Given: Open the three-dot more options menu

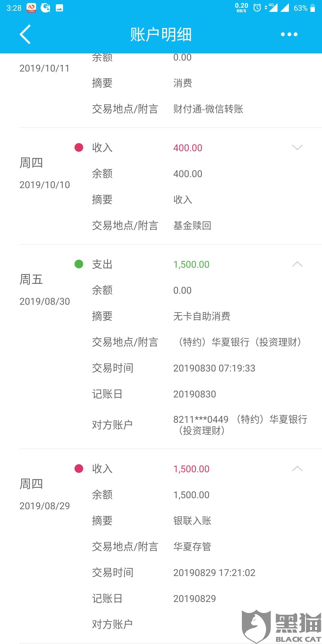Looking at the screenshot, I should pos(289,34).
